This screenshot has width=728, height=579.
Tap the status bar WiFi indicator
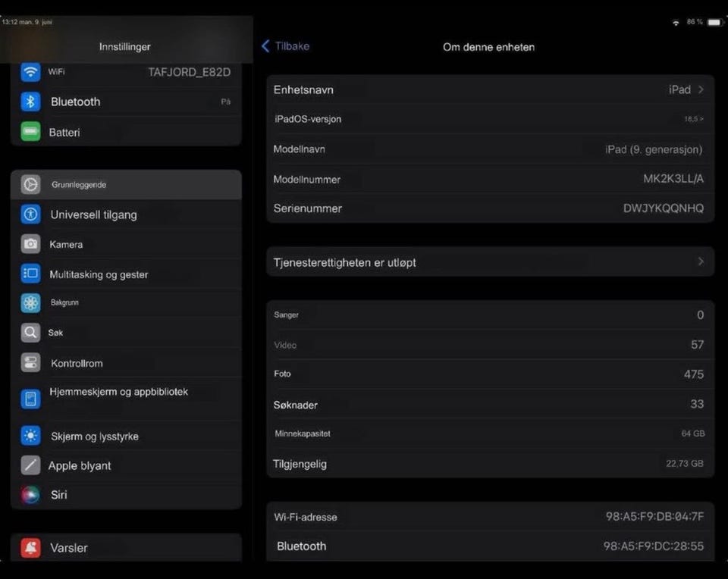676,22
